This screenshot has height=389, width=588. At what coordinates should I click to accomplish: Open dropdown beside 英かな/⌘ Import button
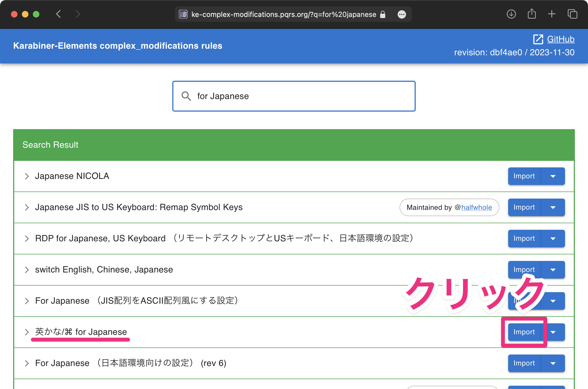click(x=553, y=332)
